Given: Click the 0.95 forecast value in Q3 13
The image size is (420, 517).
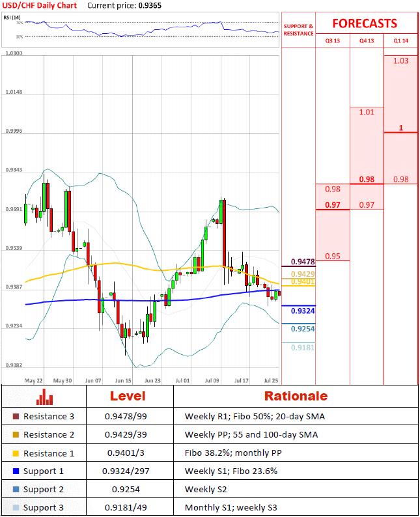Looking at the screenshot, I should [x=333, y=256].
